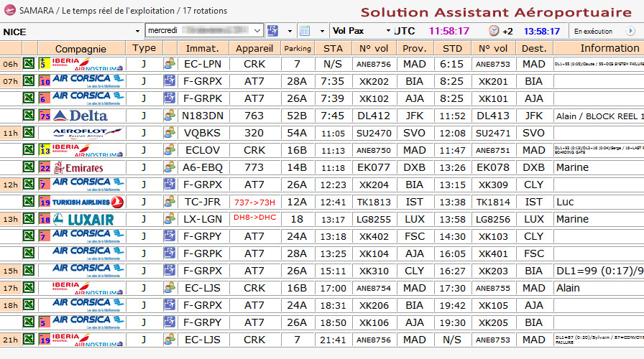Select arrival flight DL412 cell
The width and height of the screenshot is (644, 359).
(374, 116)
